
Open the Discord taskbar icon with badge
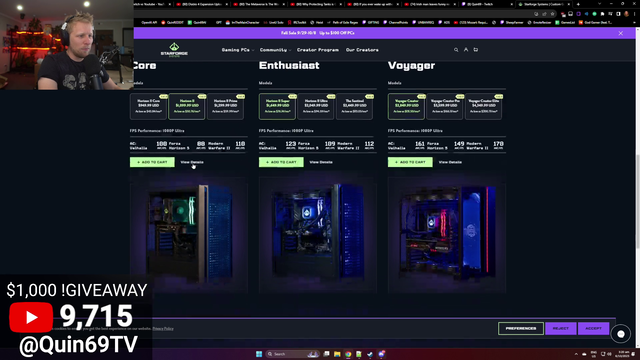tap(381, 354)
